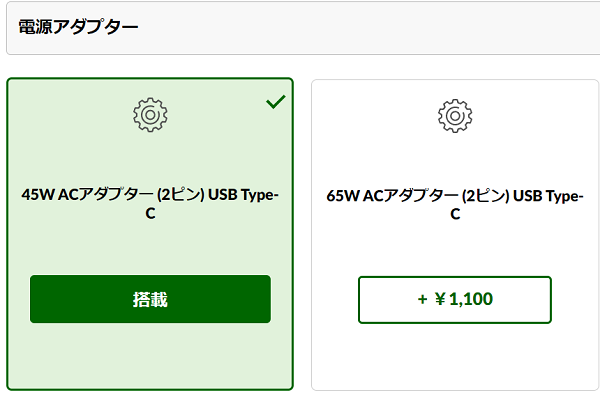Viewport: 600px width, 397px height.
Task: Click the 45W ACアダプター (2ピン) USB Type-C title
Action: tap(150, 204)
